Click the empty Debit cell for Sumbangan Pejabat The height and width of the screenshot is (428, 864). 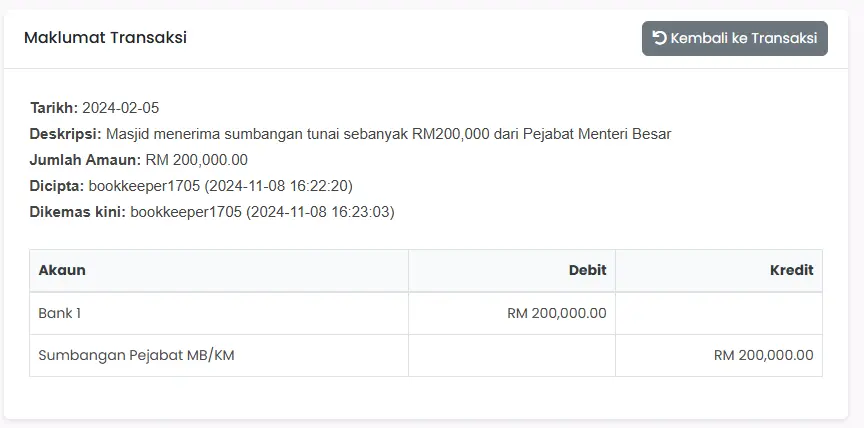(512, 356)
